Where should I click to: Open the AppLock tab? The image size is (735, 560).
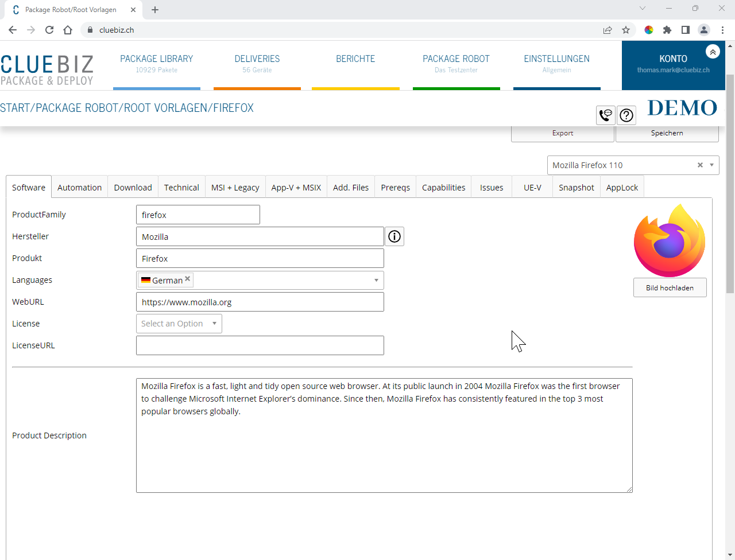click(x=622, y=188)
